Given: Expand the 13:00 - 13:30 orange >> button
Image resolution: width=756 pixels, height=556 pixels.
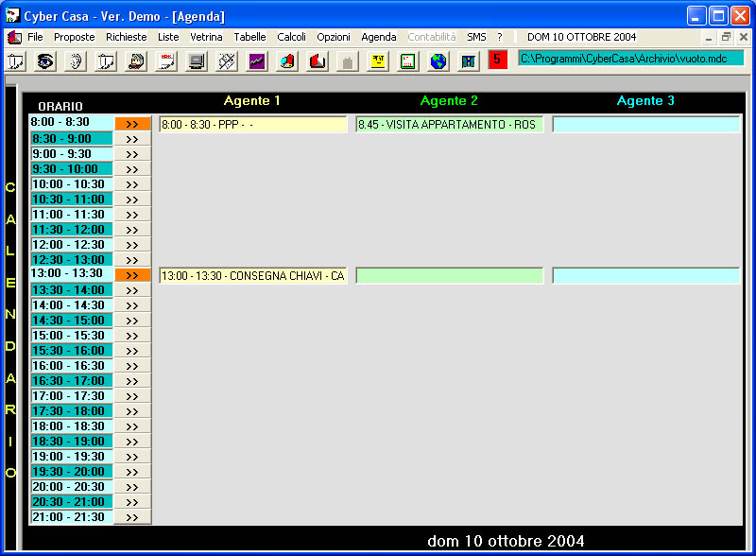Looking at the screenshot, I should pyautogui.click(x=132, y=275).
